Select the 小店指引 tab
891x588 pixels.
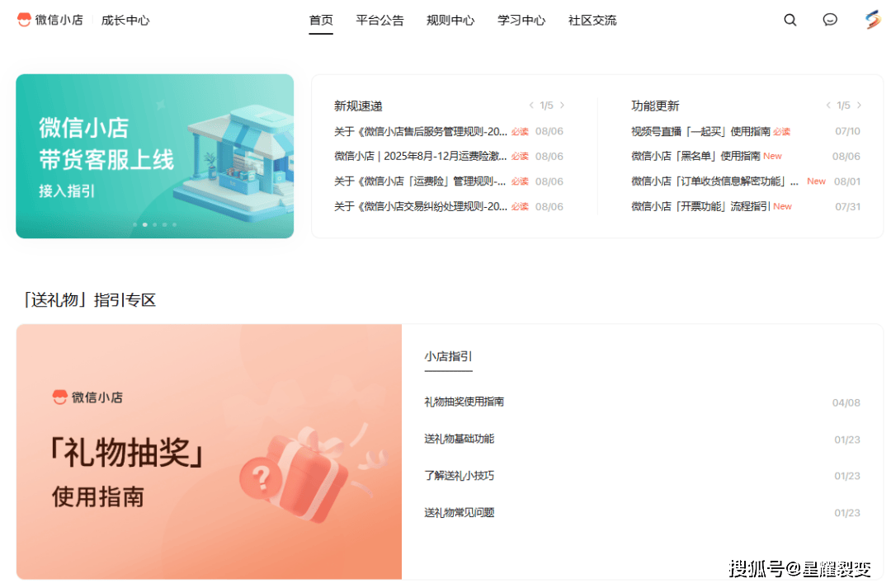(x=448, y=356)
